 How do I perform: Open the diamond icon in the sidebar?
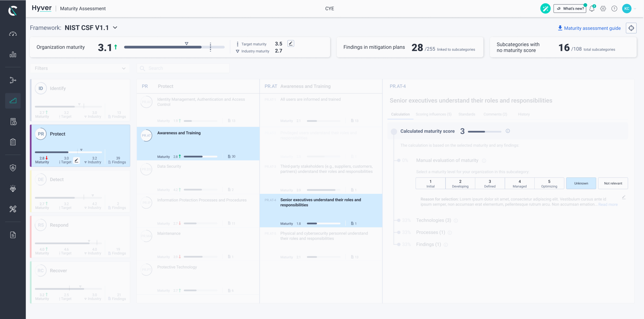[13, 188]
